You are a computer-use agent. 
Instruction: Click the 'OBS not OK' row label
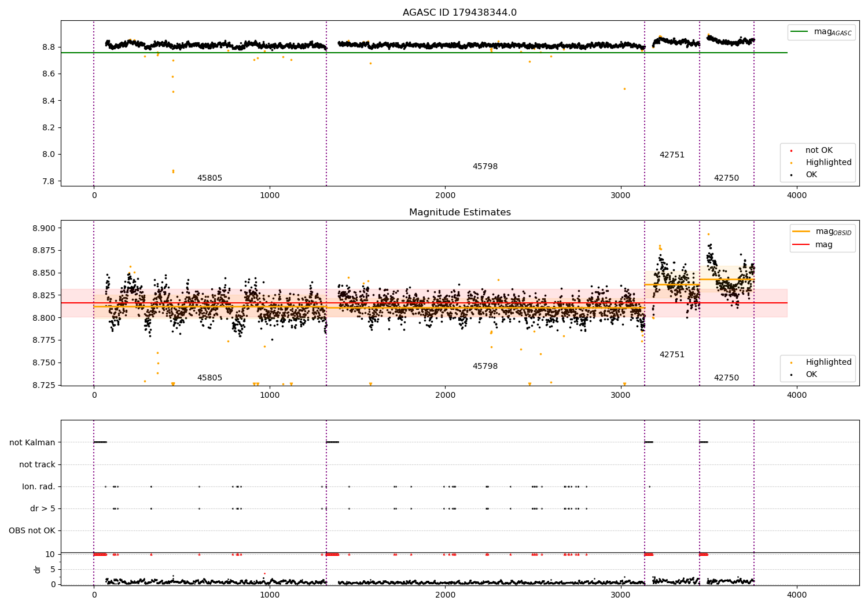pyautogui.click(x=32, y=531)
